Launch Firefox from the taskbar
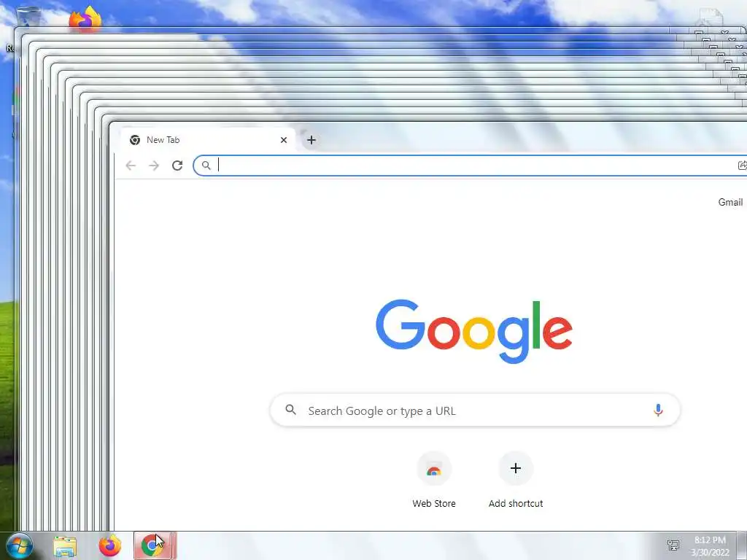This screenshot has height=560, width=747. [109, 545]
